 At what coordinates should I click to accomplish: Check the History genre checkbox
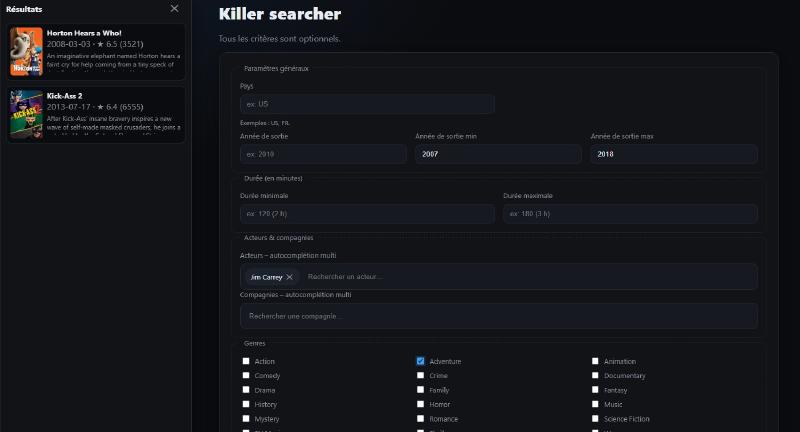pyautogui.click(x=246, y=404)
